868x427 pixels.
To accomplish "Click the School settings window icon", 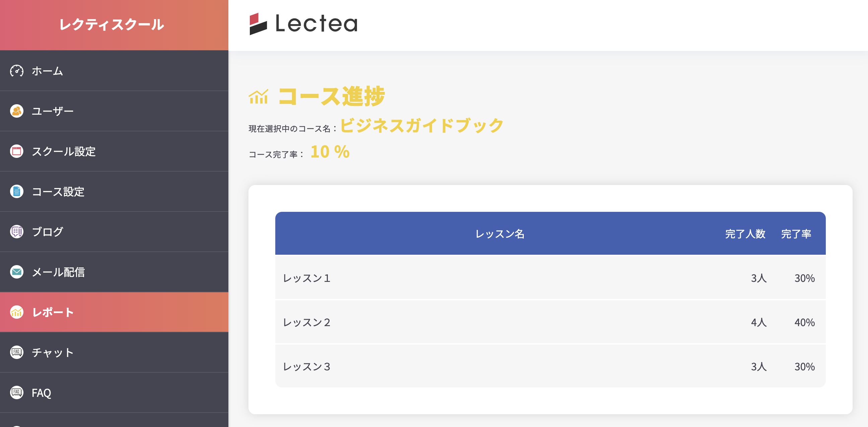I will (x=16, y=151).
